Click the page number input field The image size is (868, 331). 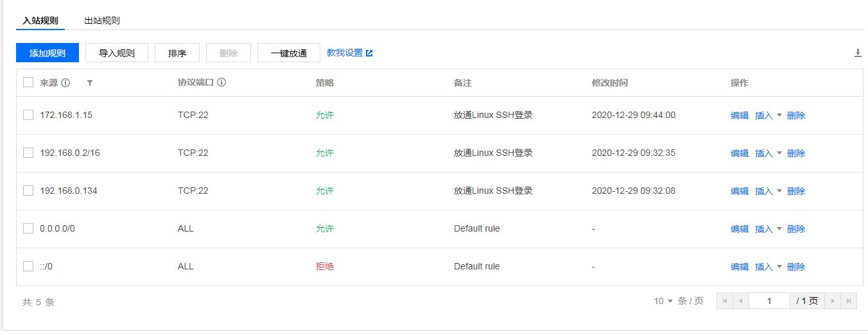point(769,301)
